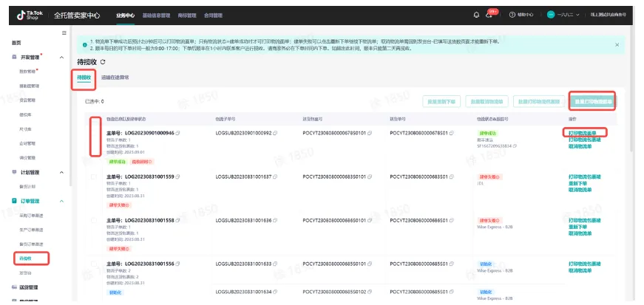Screen dimensions: 644x305
Task: Click 打印物流包裹码 for order LOG20230831001558
Action: point(584,220)
